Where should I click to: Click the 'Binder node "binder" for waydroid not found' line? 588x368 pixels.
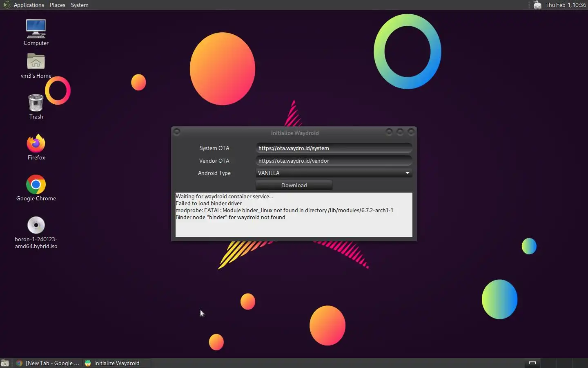pos(230,217)
